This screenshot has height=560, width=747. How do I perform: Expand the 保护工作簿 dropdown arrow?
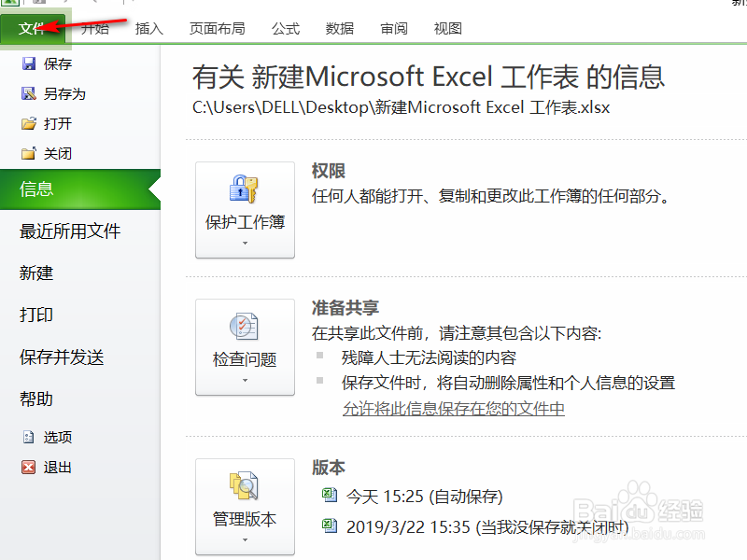[245, 244]
